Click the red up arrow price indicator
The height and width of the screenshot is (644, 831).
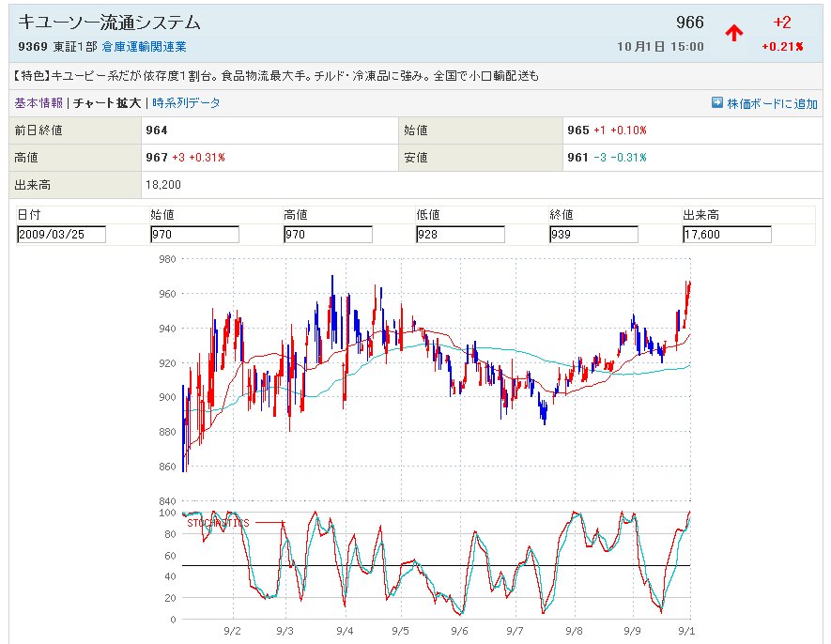pyautogui.click(x=734, y=34)
